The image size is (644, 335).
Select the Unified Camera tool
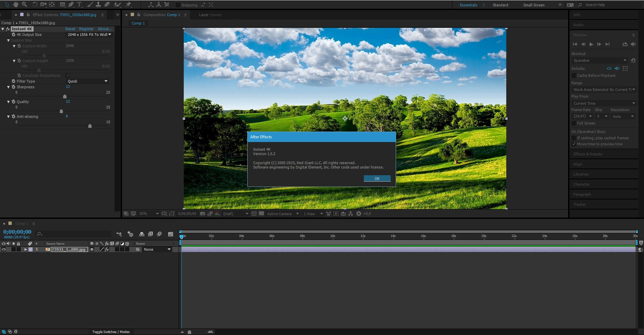tap(43, 4)
